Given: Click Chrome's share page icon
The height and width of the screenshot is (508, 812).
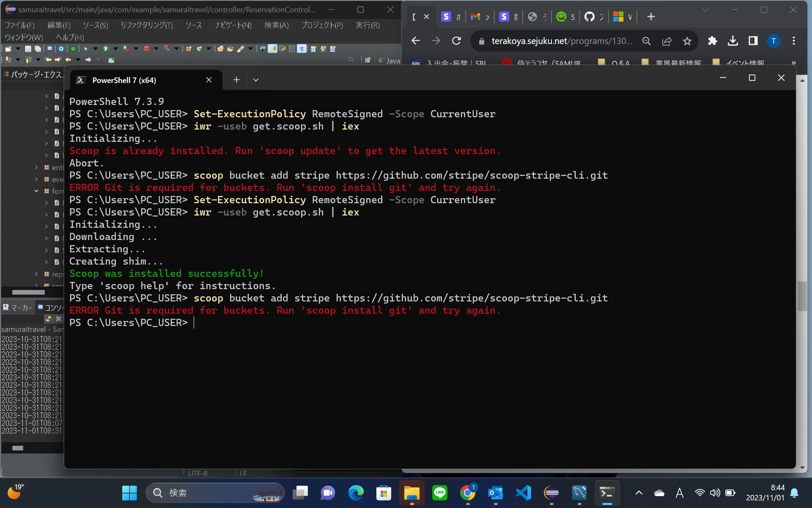Looking at the screenshot, I should tap(667, 41).
